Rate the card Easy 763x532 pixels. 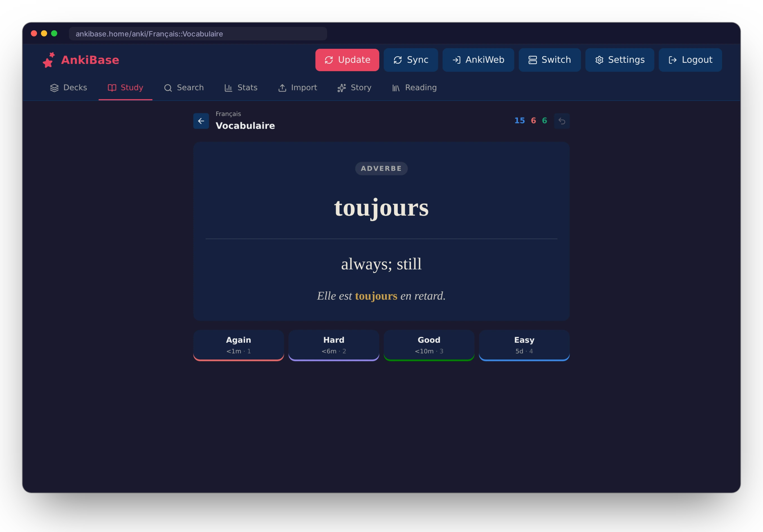coord(524,345)
